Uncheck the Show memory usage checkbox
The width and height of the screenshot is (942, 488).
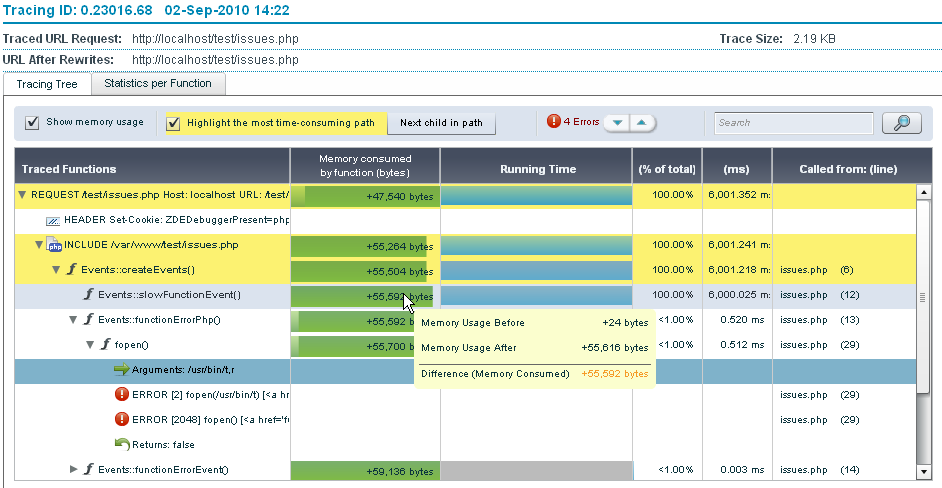(32, 123)
